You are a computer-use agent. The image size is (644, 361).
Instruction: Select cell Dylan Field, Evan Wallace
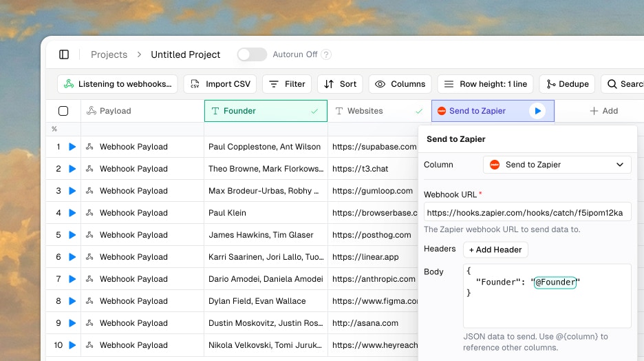point(266,301)
